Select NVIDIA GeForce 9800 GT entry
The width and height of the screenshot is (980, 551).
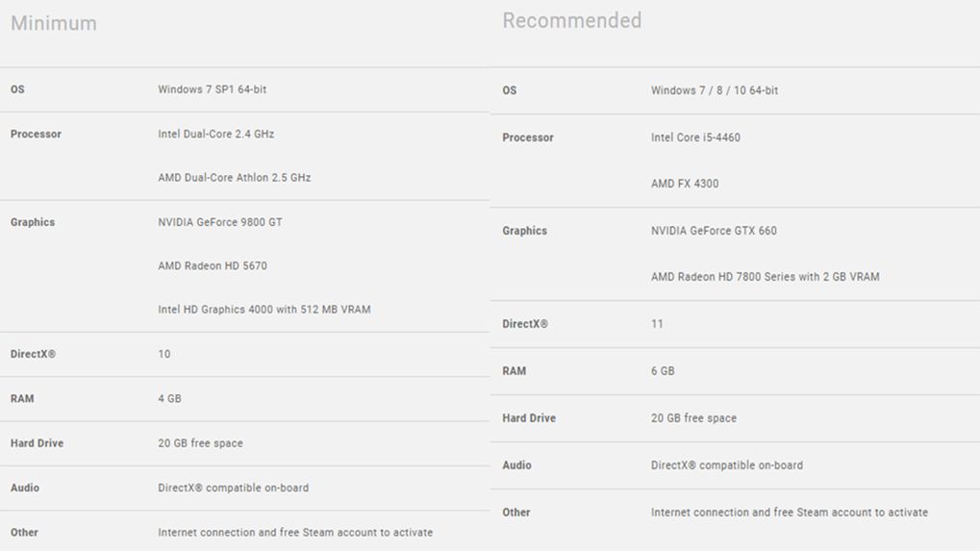click(x=220, y=222)
